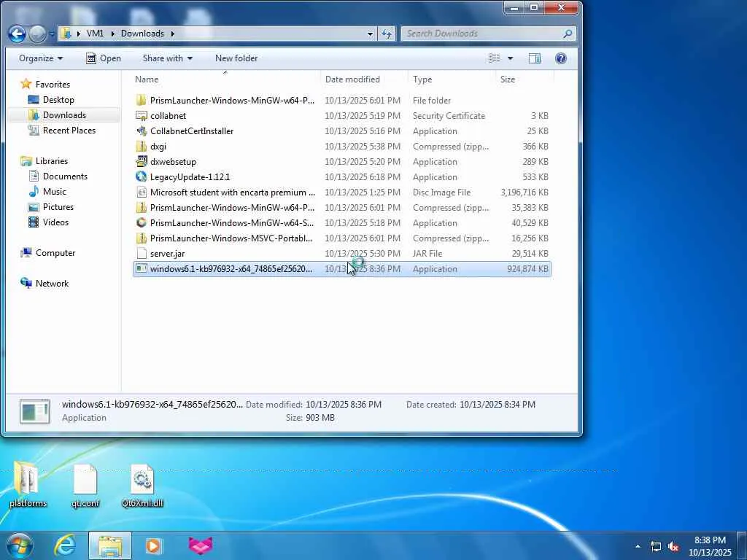747x560 pixels.
Task: Select the LegacyUpdate-1.12.1 icon
Action: pyautogui.click(x=141, y=176)
